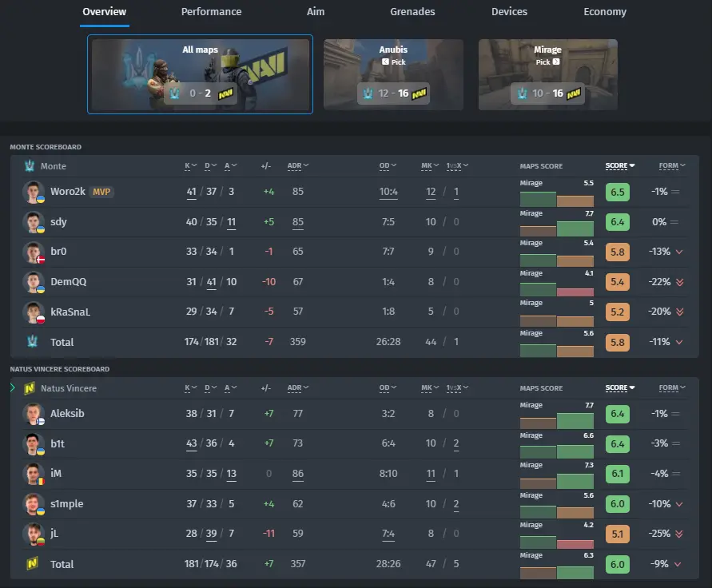Click Monte logo on All maps card
712x588 pixels.
point(174,93)
